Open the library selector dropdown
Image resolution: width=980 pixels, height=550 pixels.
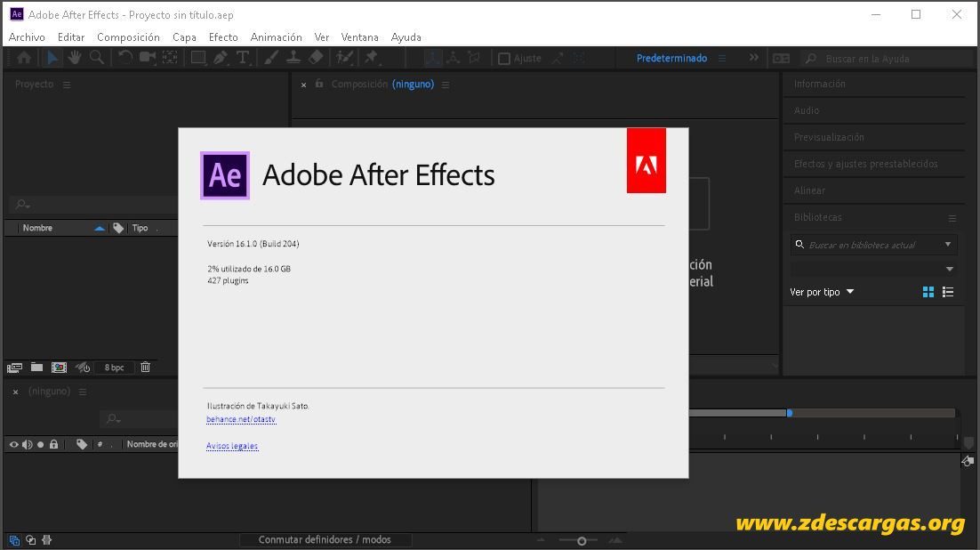(x=950, y=269)
